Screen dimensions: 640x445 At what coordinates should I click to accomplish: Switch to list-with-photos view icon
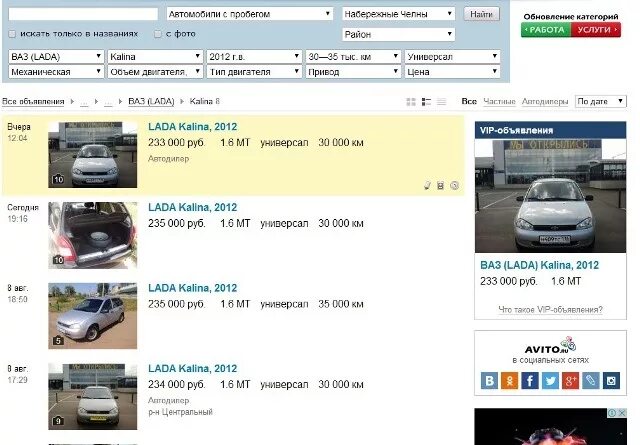tap(426, 102)
